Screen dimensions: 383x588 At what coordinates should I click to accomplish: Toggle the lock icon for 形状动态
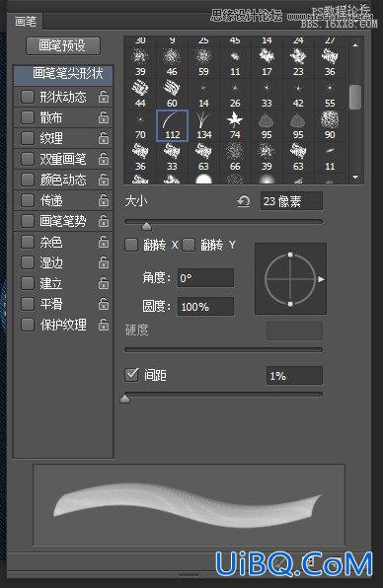coord(104,97)
